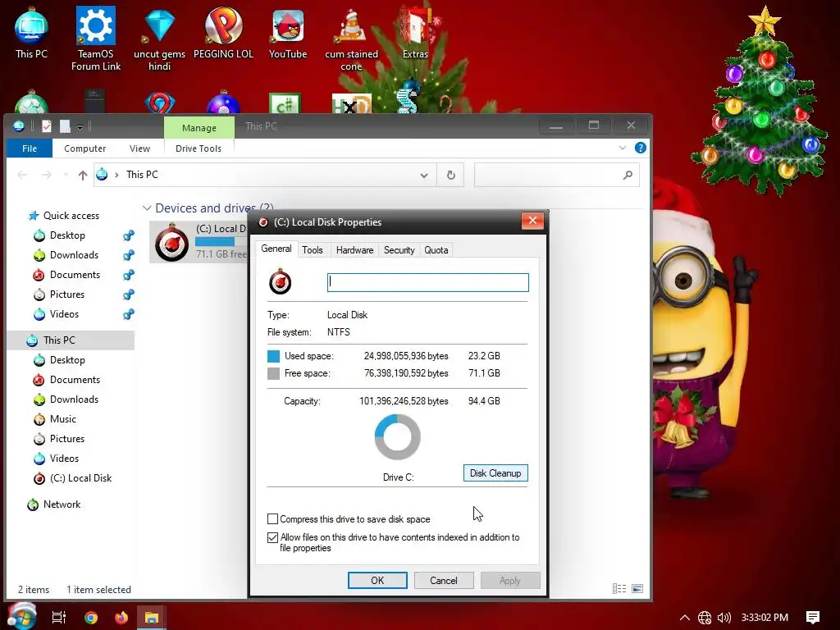Open the Action Center notification icon
The width and height of the screenshot is (840, 630).
pos(813,618)
